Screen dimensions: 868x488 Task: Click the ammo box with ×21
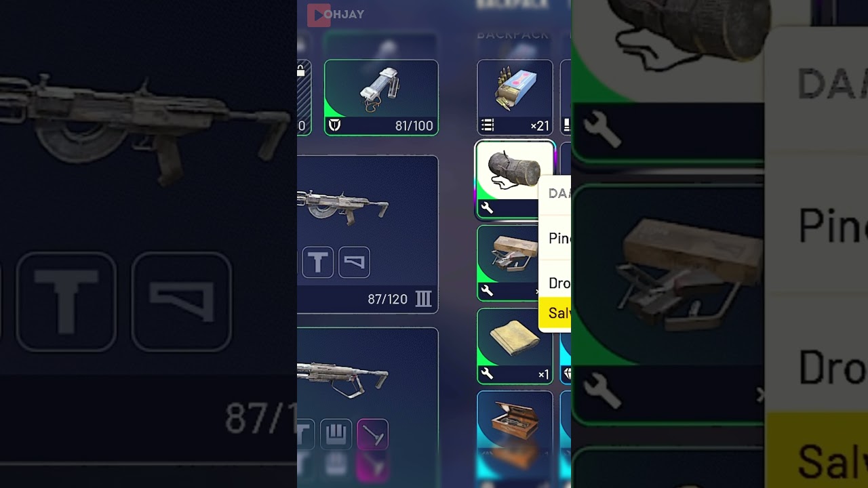[515, 98]
